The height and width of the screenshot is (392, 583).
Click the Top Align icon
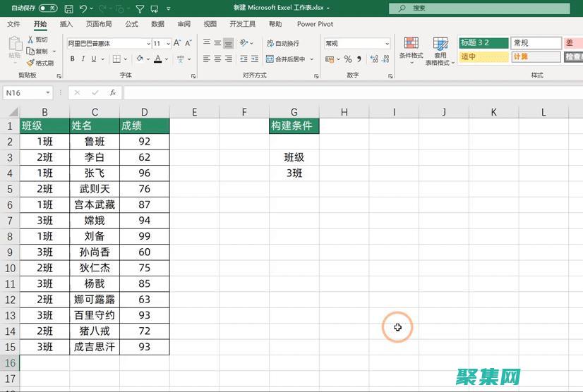click(207, 43)
